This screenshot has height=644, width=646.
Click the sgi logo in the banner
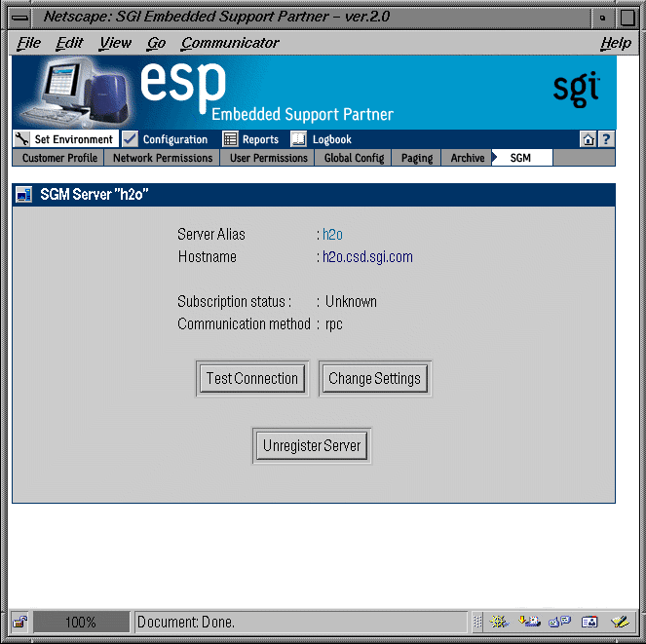tap(577, 89)
